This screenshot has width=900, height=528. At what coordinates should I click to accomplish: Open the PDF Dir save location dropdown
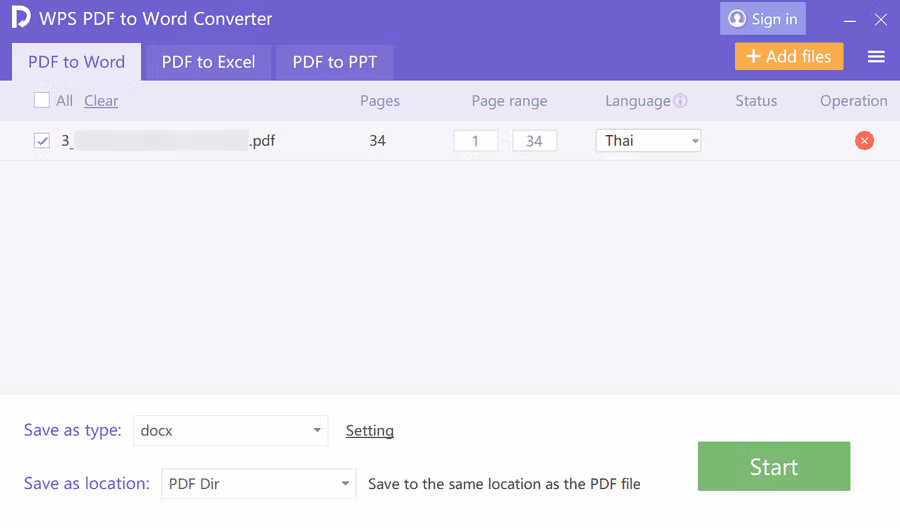(x=258, y=484)
